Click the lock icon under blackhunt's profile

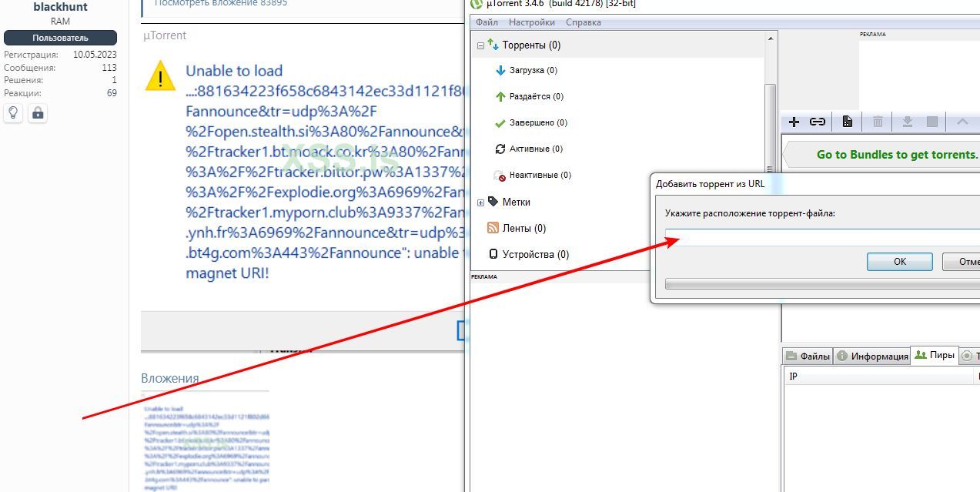[38, 113]
